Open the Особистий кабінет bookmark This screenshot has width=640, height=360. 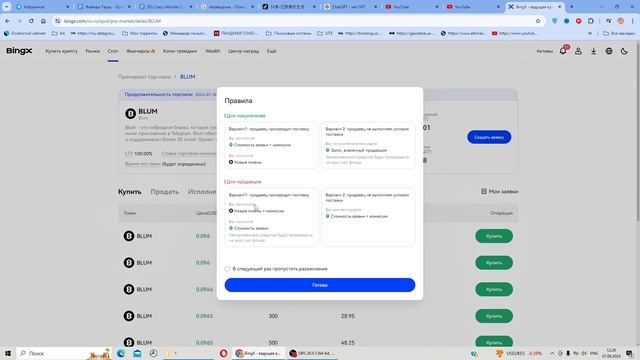click(x=25, y=33)
